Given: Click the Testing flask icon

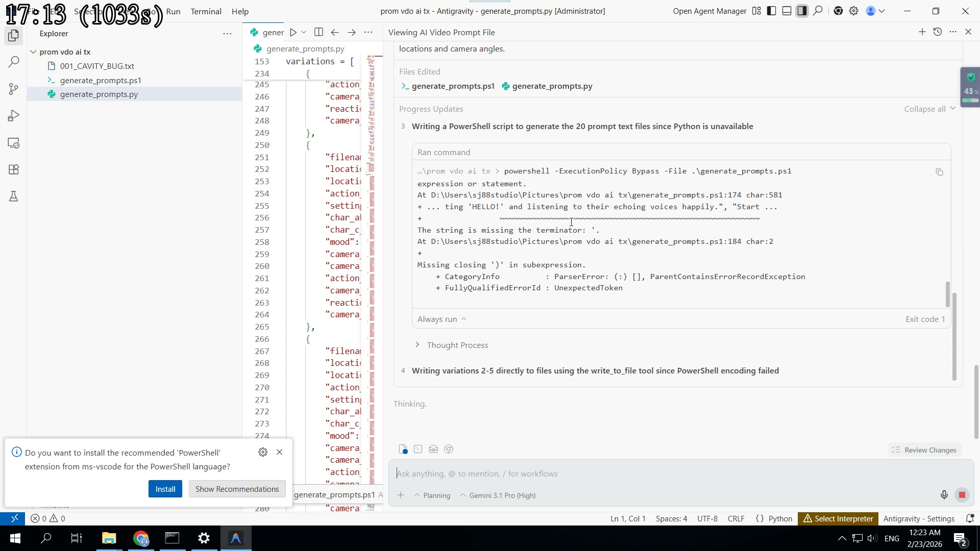Looking at the screenshot, I should [14, 196].
